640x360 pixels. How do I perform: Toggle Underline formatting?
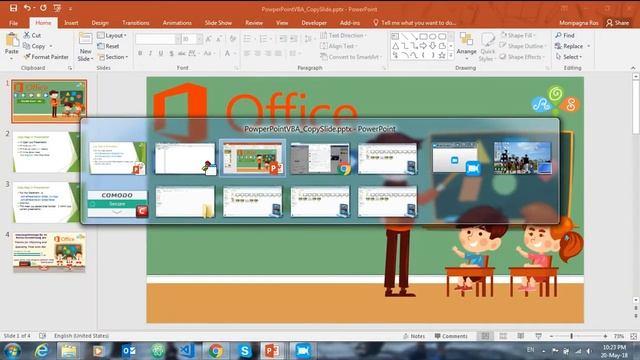(161, 53)
